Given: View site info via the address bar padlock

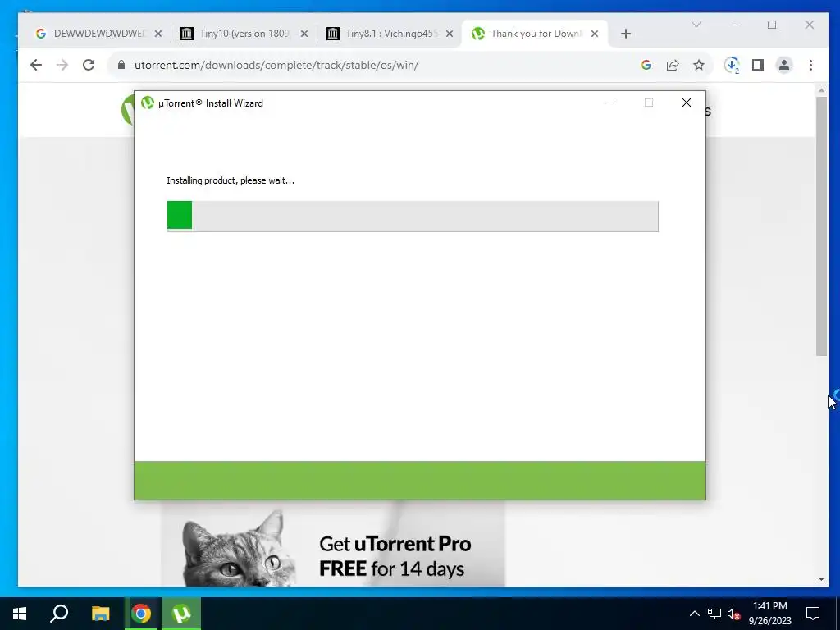Looking at the screenshot, I should [121, 65].
